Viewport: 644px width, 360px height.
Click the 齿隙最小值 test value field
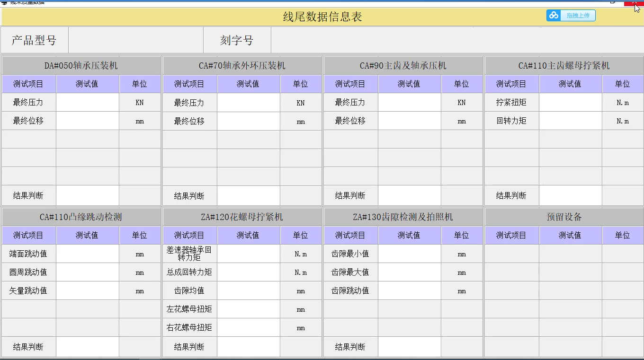click(x=410, y=254)
